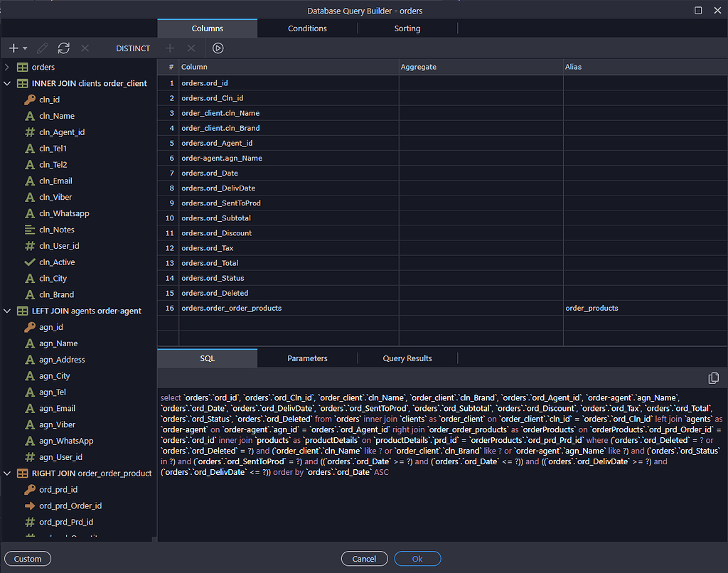
Task: Switch to the Conditions tab
Action: coord(307,28)
